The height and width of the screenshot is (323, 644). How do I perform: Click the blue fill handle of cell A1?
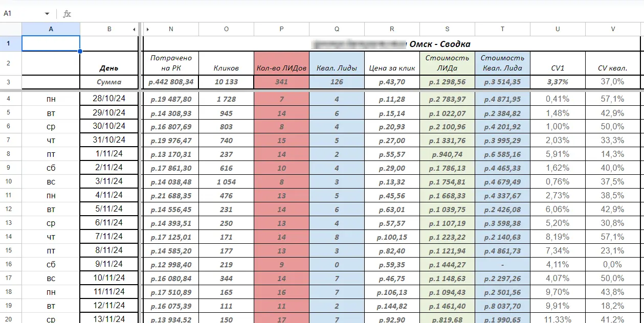(x=80, y=51)
